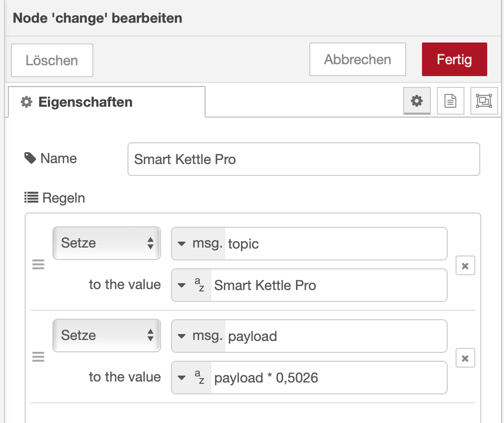Open node properties gear icon
Viewport: 504px width, 423px height.
point(417,101)
